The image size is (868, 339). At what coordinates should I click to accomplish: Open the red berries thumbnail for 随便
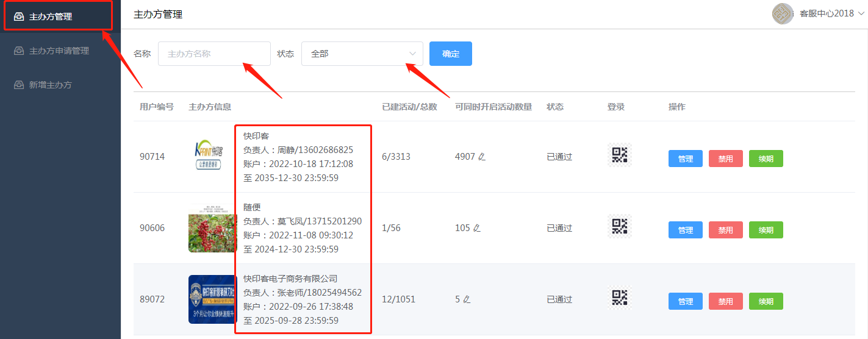click(212, 228)
